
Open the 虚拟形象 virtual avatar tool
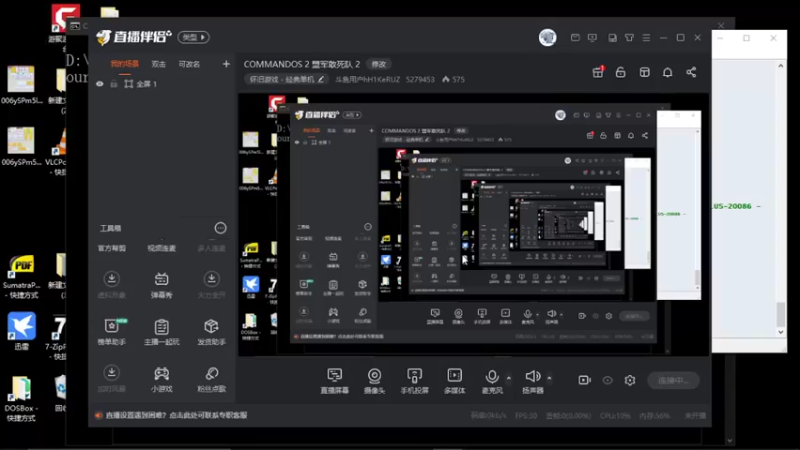coord(112,285)
